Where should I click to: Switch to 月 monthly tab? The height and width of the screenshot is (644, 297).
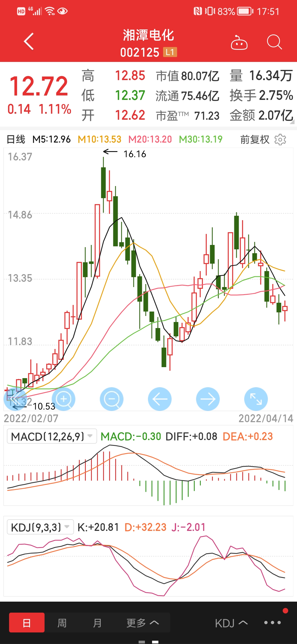coord(97,623)
